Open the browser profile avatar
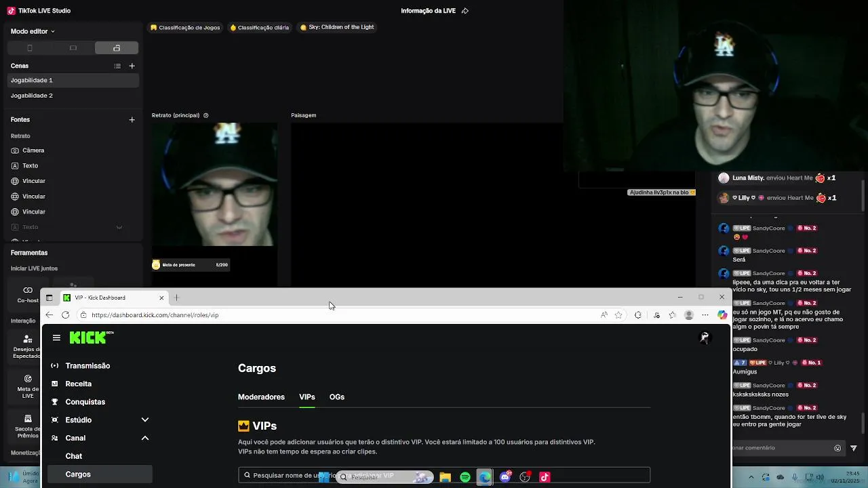The width and height of the screenshot is (868, 488). tap(689, 315)
